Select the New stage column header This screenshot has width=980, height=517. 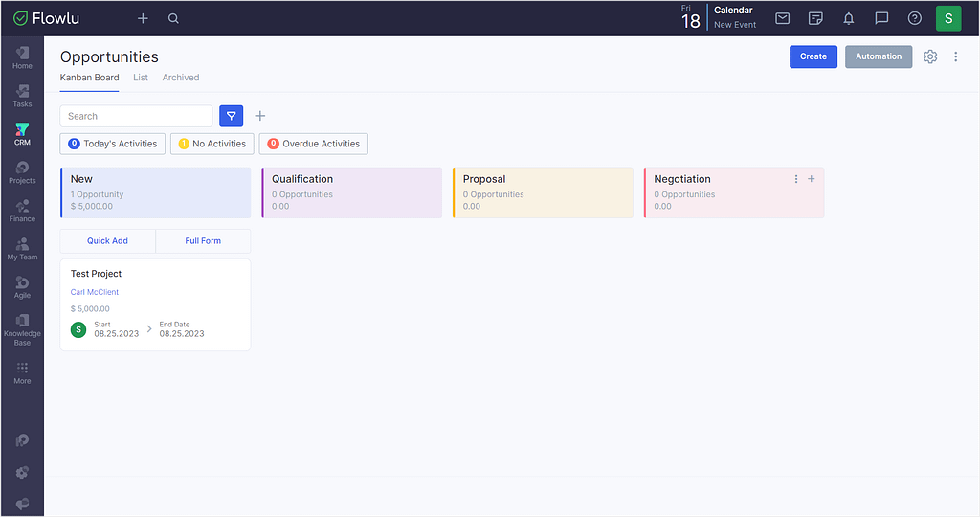(156, 192)
